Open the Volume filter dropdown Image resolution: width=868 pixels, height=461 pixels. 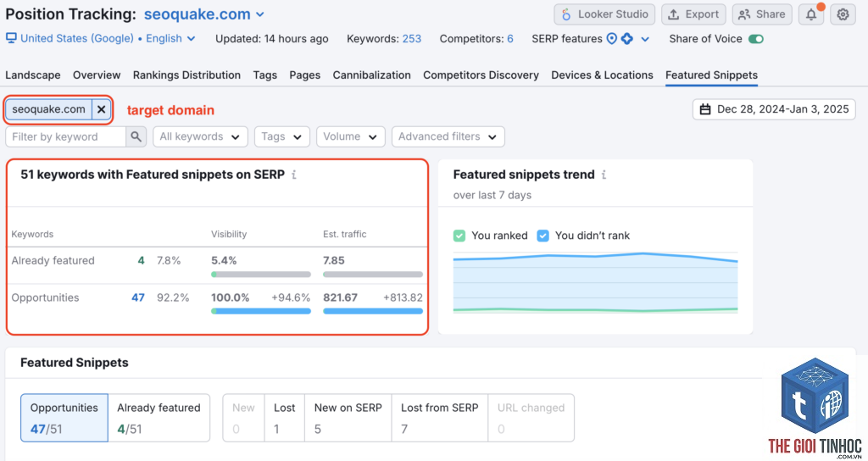point(350,136)
